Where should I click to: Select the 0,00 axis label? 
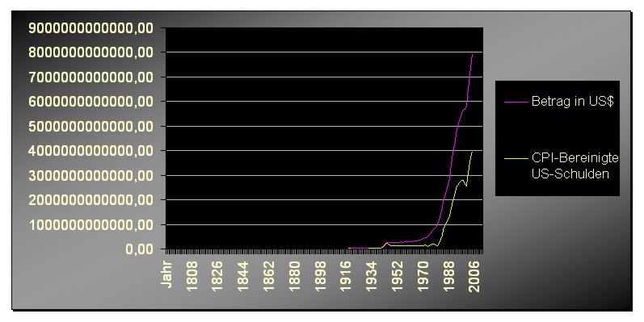coord(140,249)
